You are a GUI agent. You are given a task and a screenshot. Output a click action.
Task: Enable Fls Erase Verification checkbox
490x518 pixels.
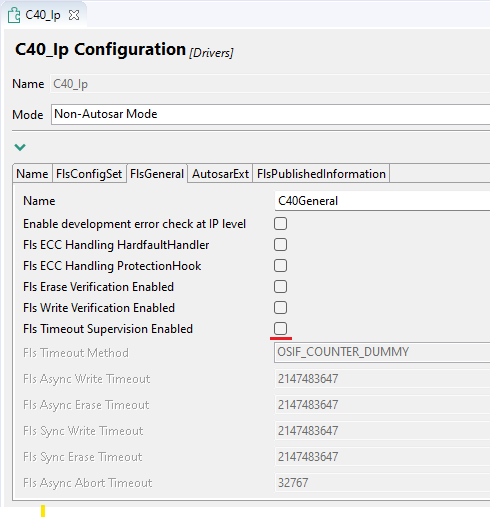pos(280,287)
